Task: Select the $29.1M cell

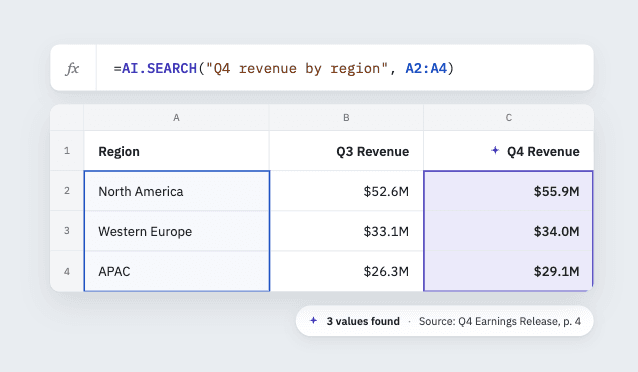Action: pos(509,271)
